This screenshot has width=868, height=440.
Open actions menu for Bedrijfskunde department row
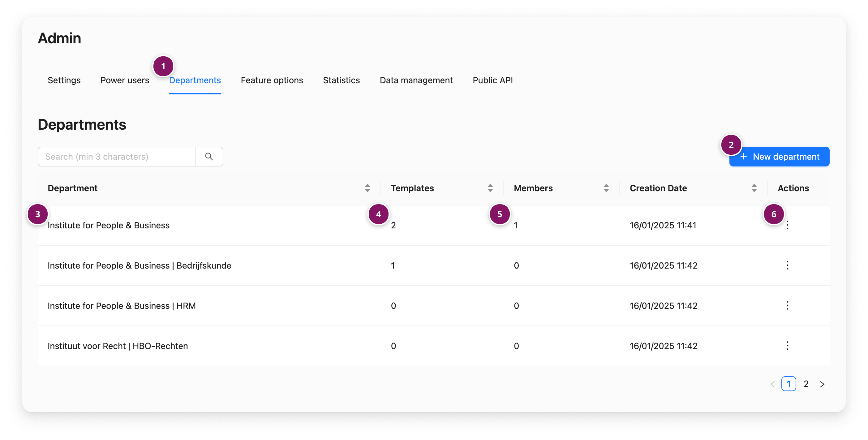[x=787, y=265]
